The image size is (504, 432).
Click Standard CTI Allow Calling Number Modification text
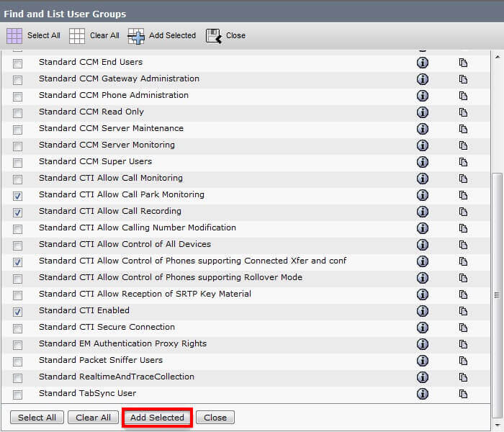pyautogui.click(x=138, y=228)
